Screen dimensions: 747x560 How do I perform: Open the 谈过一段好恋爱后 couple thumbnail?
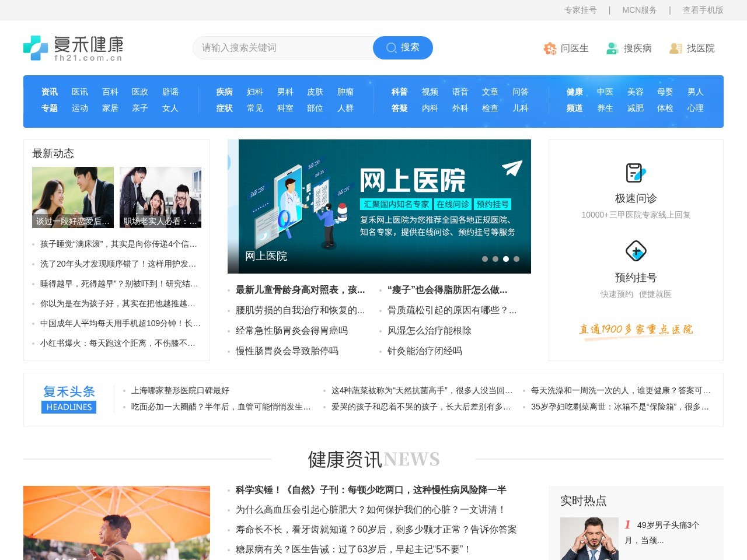(73, 197)
